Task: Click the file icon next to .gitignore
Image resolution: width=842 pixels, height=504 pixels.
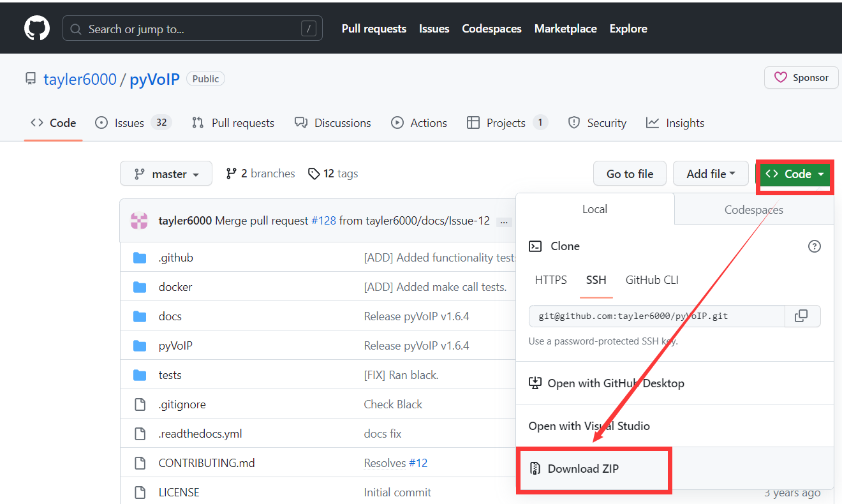Action: click(x=140, y=404)
